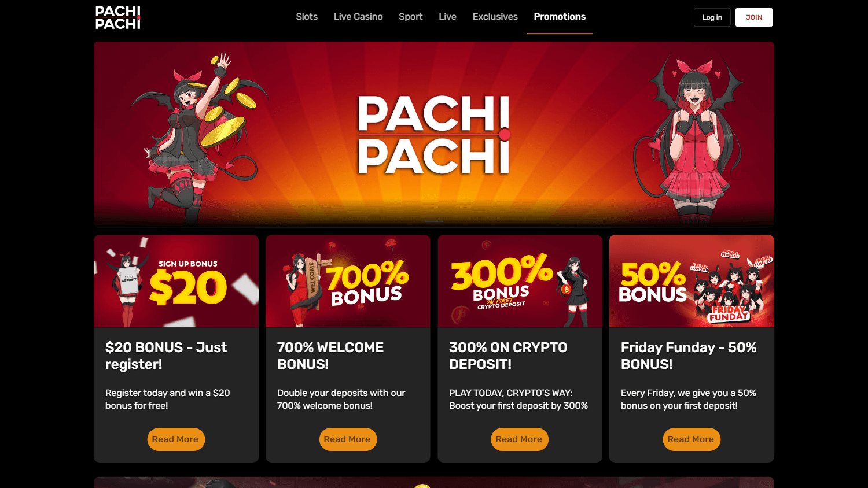Open the Slots menu item
This screenshot has height=488, width=868.
(307, 17)
